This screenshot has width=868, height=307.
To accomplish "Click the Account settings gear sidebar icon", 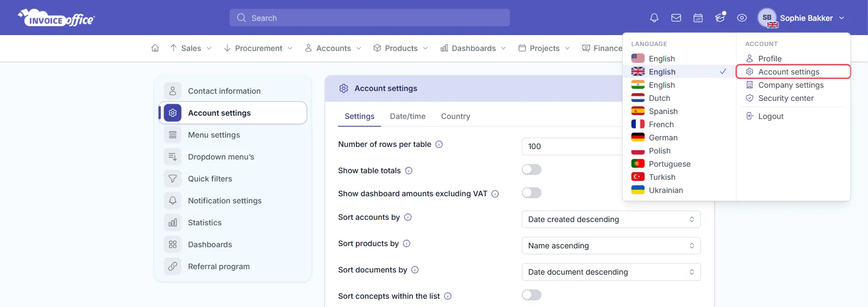I will (173, 113).
